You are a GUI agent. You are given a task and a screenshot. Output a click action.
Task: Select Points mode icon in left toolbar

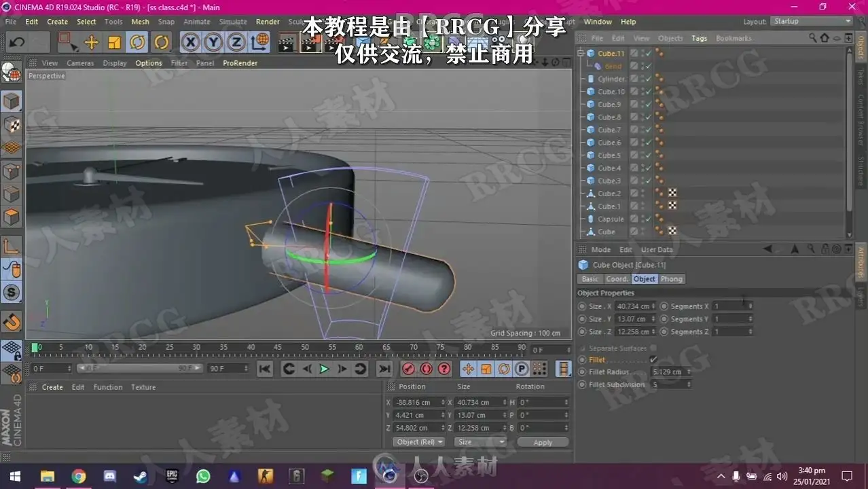click(x=12, y=171)
